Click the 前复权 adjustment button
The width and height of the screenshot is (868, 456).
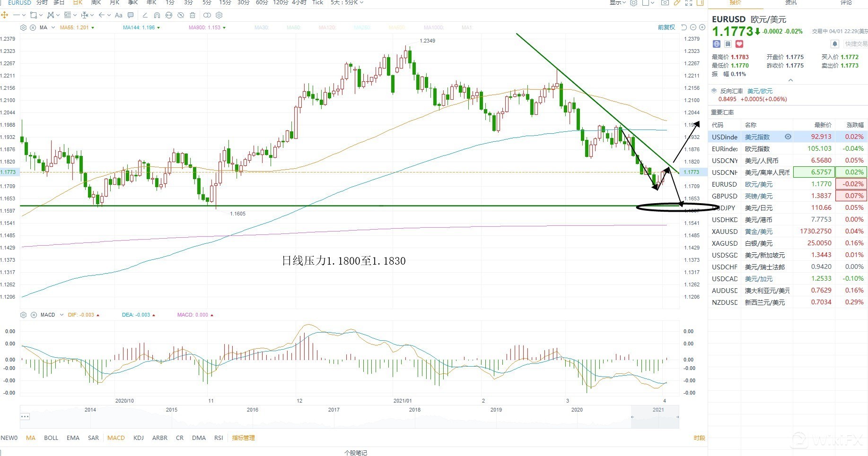click(x=666, y=27)
